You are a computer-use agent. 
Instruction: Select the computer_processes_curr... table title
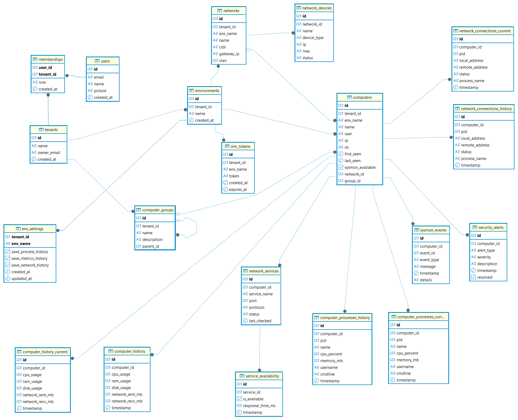421,317
